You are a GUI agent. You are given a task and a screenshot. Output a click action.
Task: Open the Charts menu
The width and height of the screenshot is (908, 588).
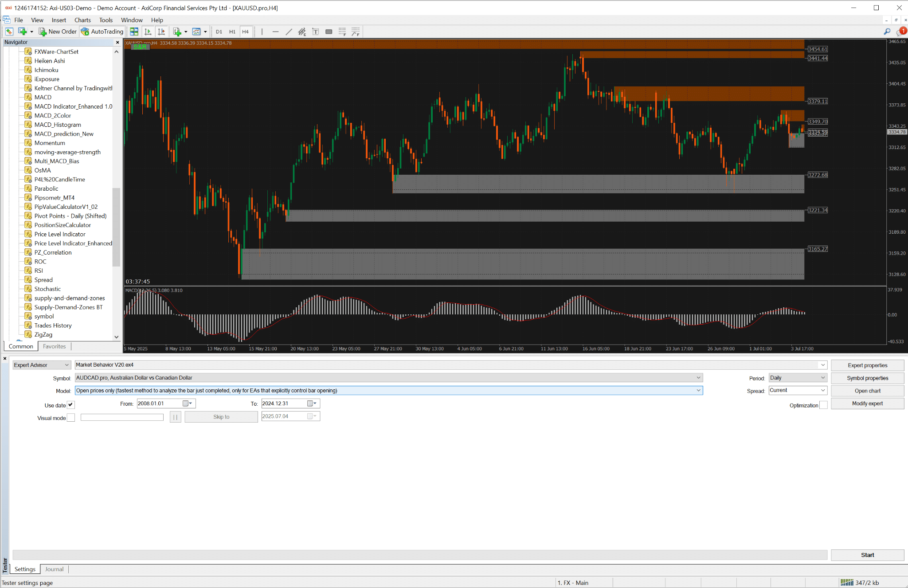pos(82,20)
